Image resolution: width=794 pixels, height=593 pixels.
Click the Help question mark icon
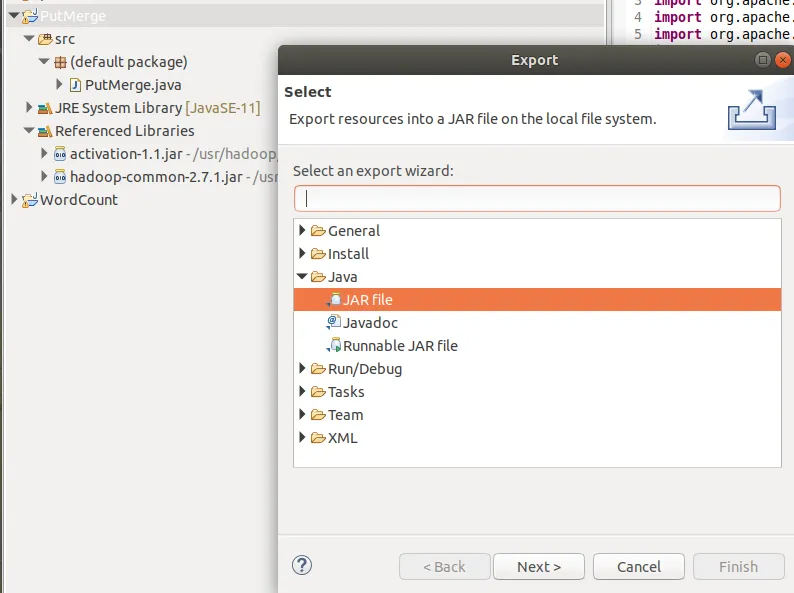tap(302, 566)
